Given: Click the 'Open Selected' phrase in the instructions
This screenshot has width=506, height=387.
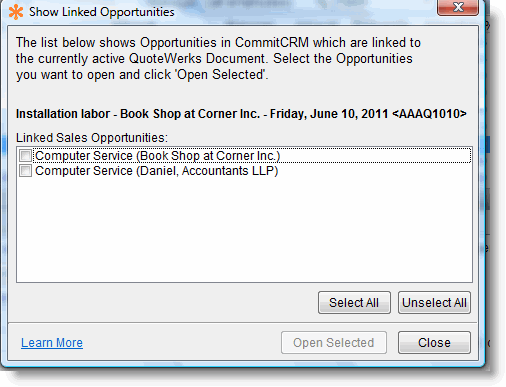Looking at the screenshot, I should (x=222, y=75).
